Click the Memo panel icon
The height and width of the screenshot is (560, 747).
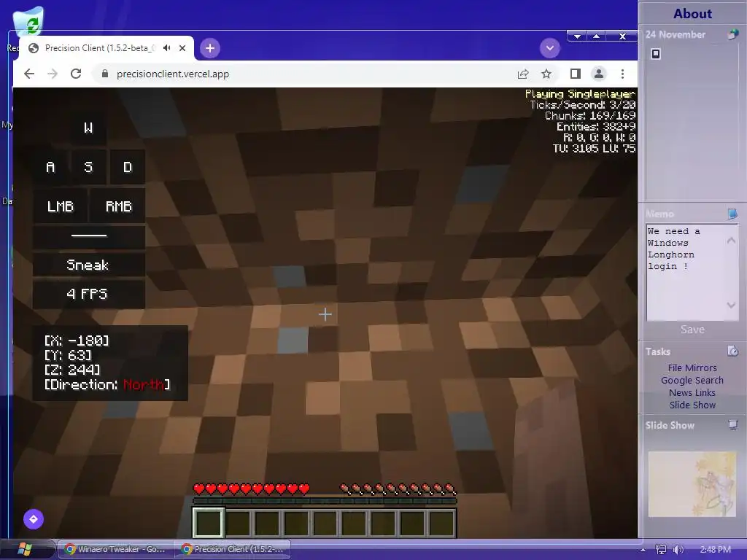(732, 214)
